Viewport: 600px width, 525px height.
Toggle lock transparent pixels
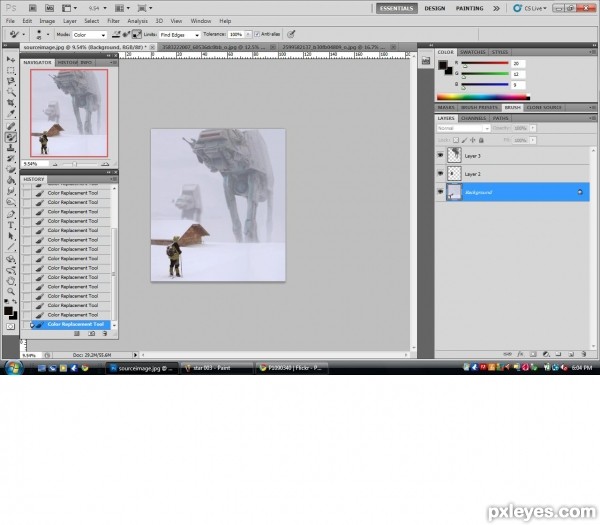[x=456, y=140]
